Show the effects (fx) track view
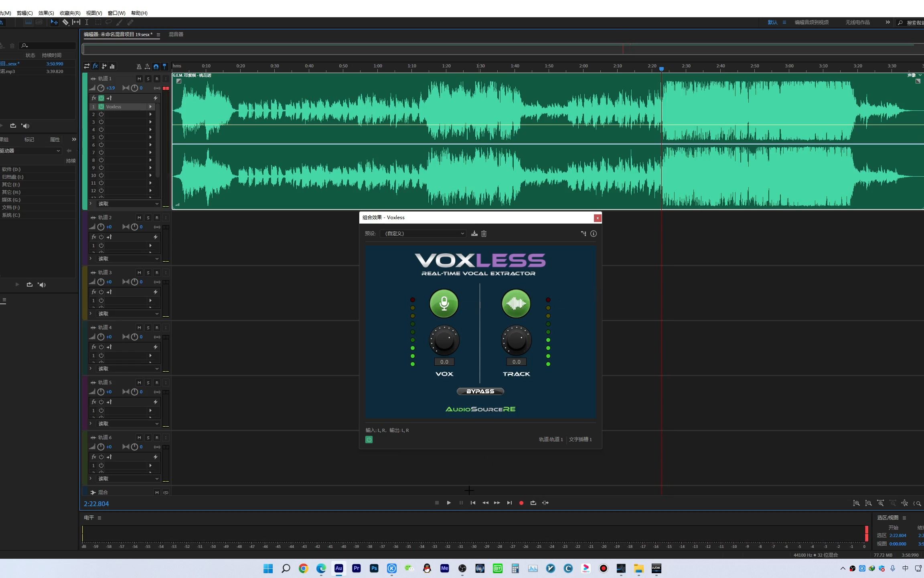 95,66
